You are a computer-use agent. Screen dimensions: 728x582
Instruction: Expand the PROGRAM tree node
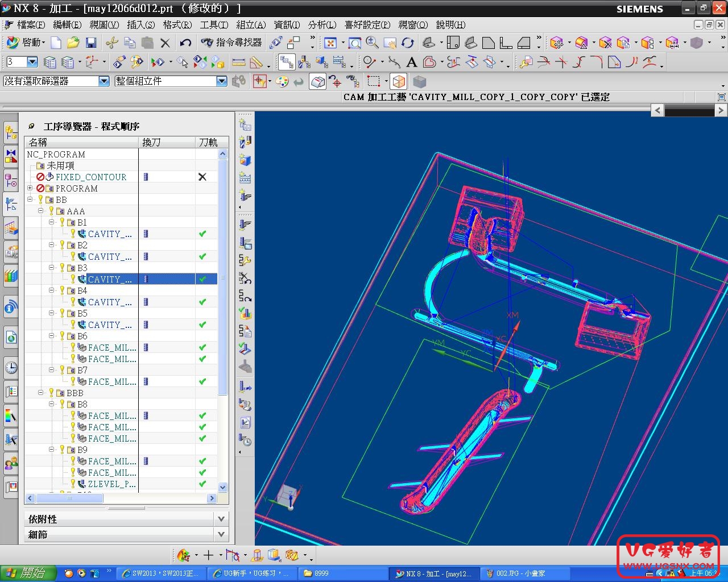coord(30,188)
